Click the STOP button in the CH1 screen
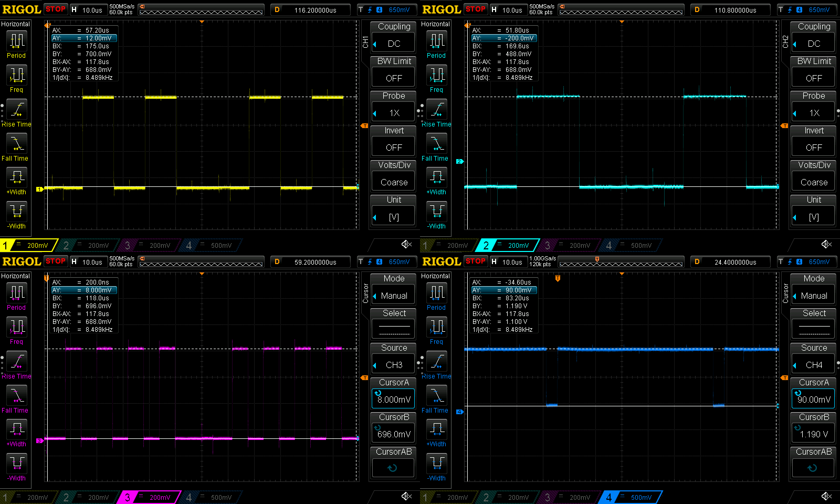This screenshot has width=840, height=504. click(x=56, y=9)
